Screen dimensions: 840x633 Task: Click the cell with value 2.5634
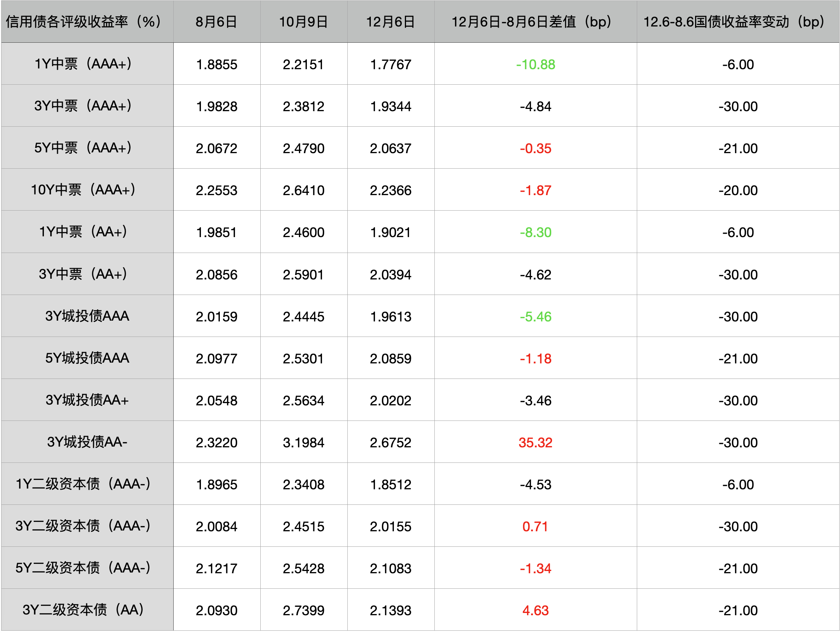point(304,400)
